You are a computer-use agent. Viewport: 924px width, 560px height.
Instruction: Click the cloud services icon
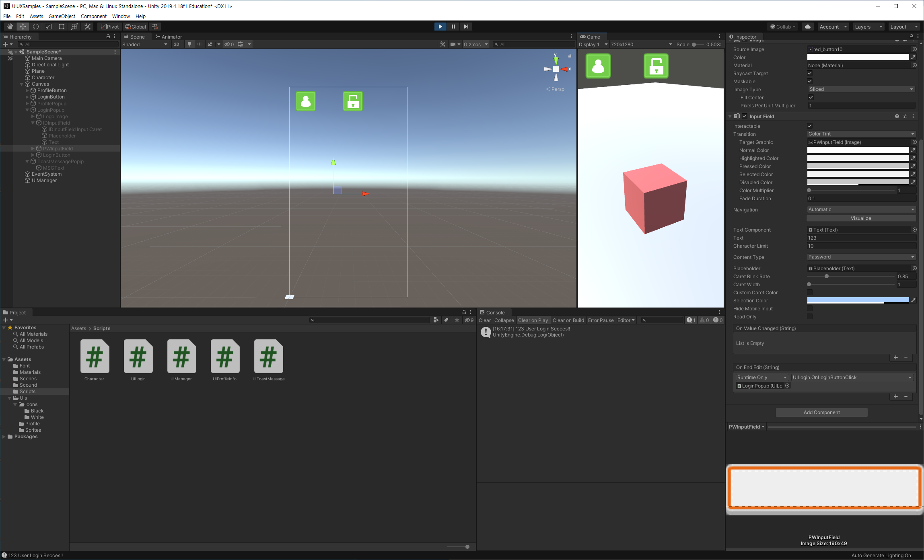pos(807,27)
